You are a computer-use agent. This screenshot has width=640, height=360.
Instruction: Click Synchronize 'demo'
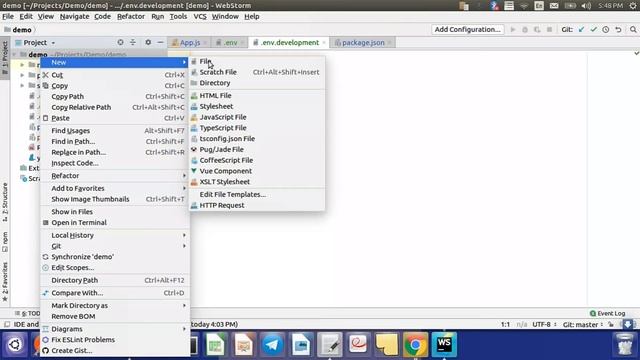pyautogui.click(x=115, y=257)
